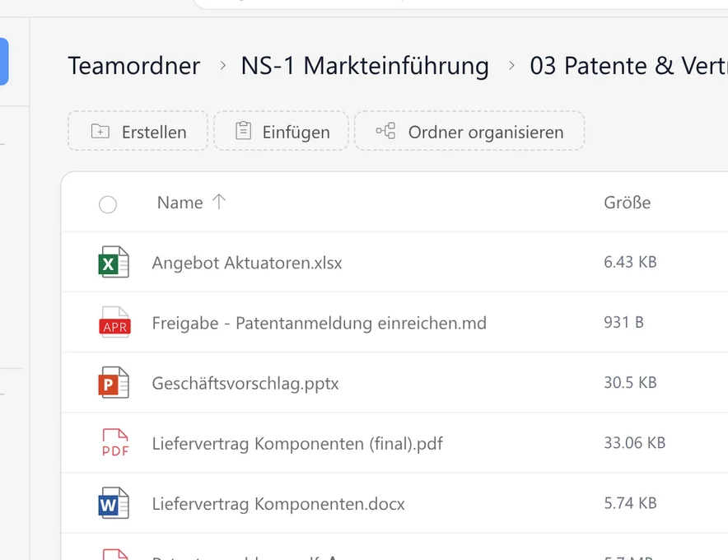Click the clipboard icon in Einfügen
Viewport: 728px width, 560px height.
coord(243,130)
